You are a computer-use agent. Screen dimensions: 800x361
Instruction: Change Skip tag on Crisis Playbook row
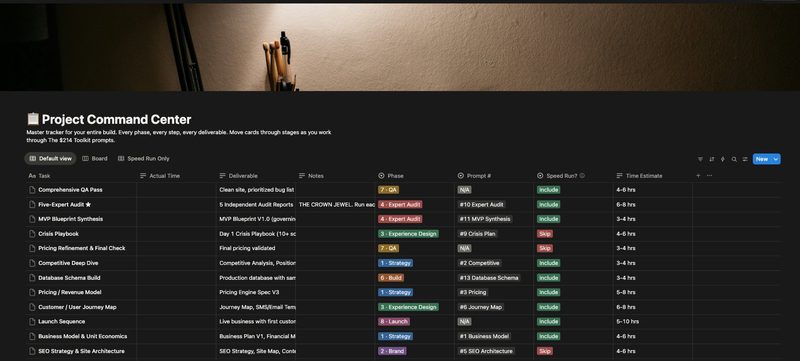tap(545, 234)
